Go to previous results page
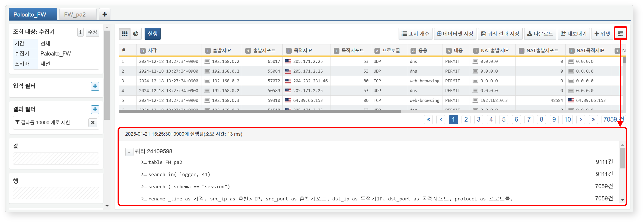This screenshot has width=644, height=223. click(441, 119)
